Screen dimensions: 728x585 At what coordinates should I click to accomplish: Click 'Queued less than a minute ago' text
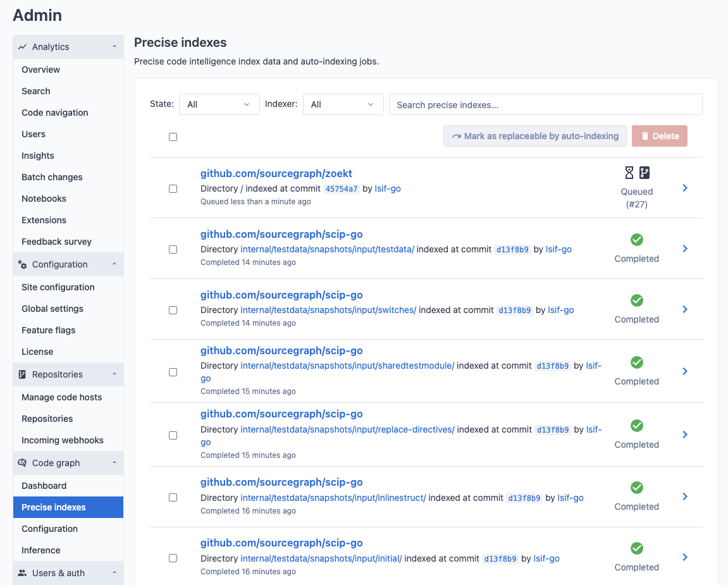point(256,202)
